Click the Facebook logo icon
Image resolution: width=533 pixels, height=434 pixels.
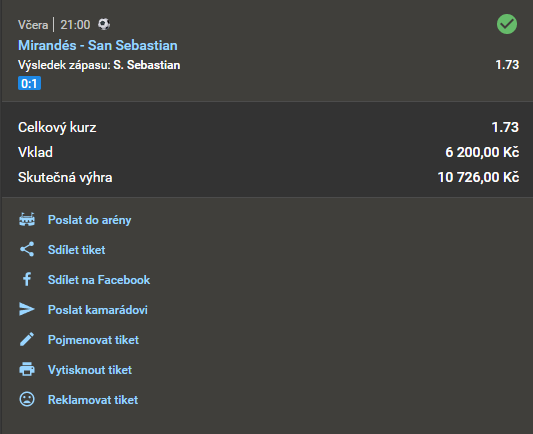[27, 279]
